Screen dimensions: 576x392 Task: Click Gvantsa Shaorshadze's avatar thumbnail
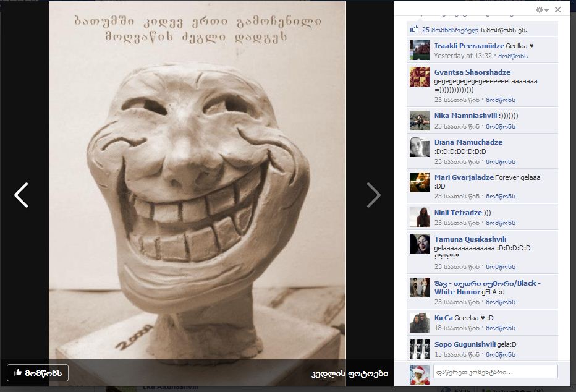pos(420,77)
